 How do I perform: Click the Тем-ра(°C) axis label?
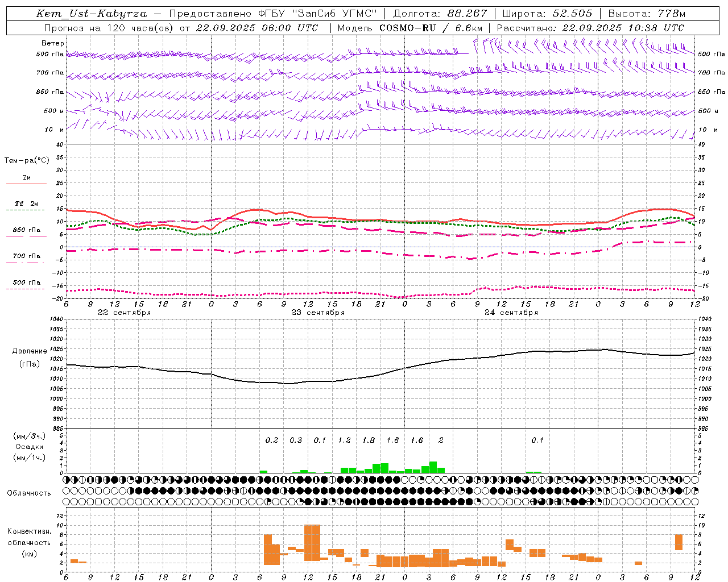(x=27, y=161)
